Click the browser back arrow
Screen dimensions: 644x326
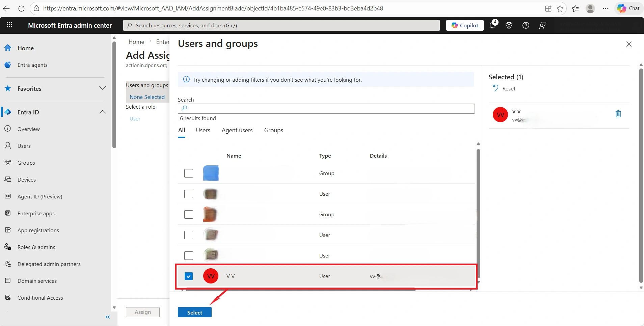tap(6, 8)
